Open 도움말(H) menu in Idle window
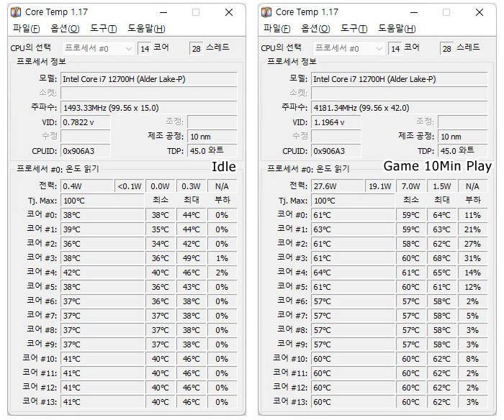This screenshot has width=504, height=420. click(146, 29)
